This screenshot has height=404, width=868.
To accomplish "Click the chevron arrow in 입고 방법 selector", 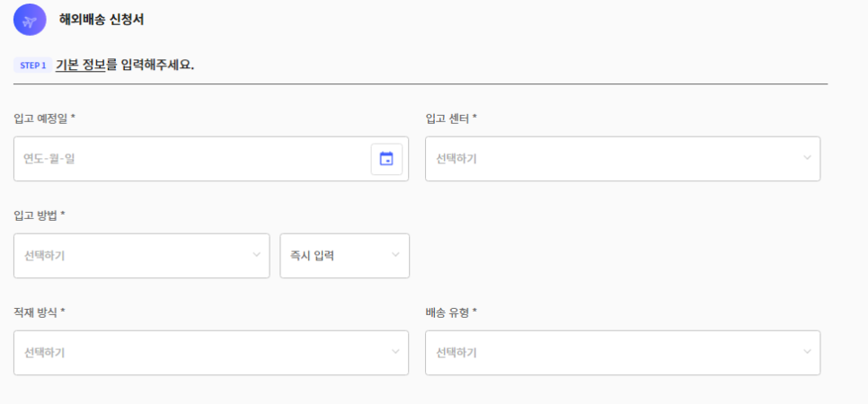I will pos(256,255).
